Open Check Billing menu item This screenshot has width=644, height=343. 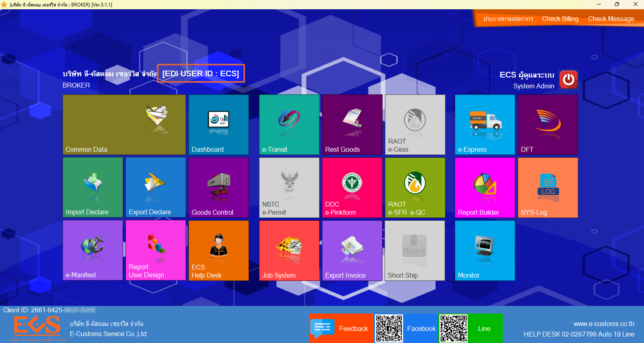tap(560, 19)
